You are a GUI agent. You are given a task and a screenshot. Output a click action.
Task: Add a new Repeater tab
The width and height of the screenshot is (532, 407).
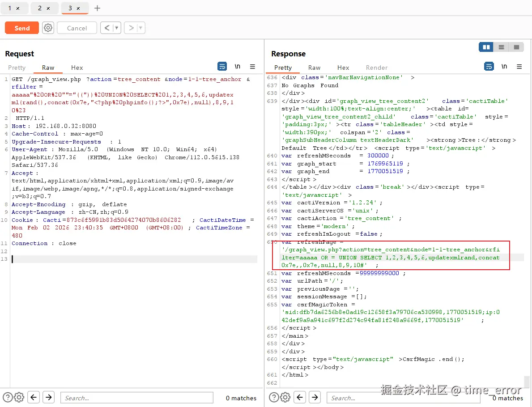pos(98,8)
